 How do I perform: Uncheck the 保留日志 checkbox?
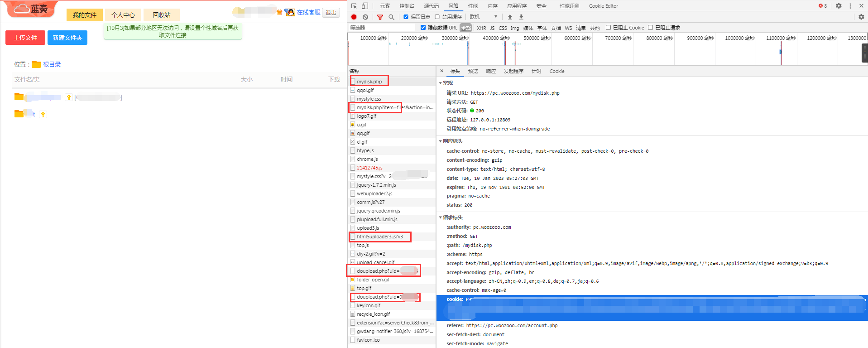(x=406, y=17)
